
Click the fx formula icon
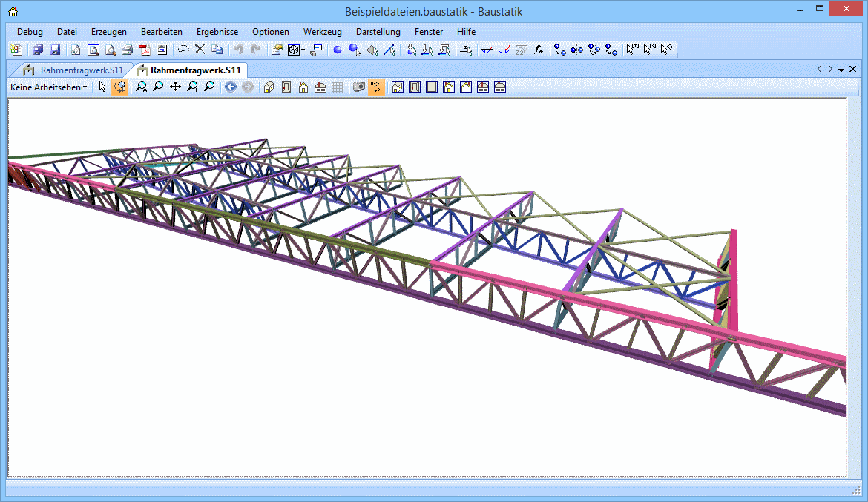[x=539, y=50]
